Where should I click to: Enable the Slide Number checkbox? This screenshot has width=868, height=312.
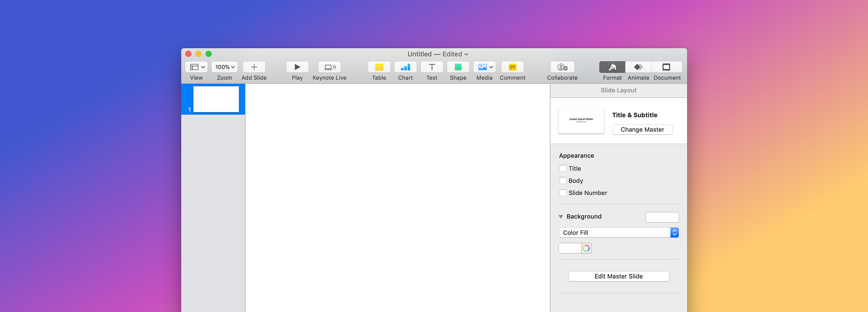pos(563,193)
